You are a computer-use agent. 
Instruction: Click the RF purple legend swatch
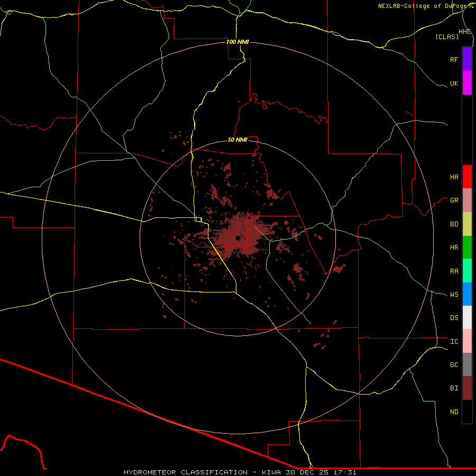click(467, 59)
